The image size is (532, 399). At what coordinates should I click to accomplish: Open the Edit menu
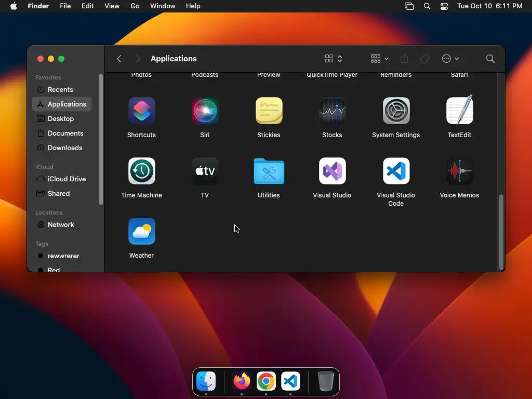pos(87,6)
